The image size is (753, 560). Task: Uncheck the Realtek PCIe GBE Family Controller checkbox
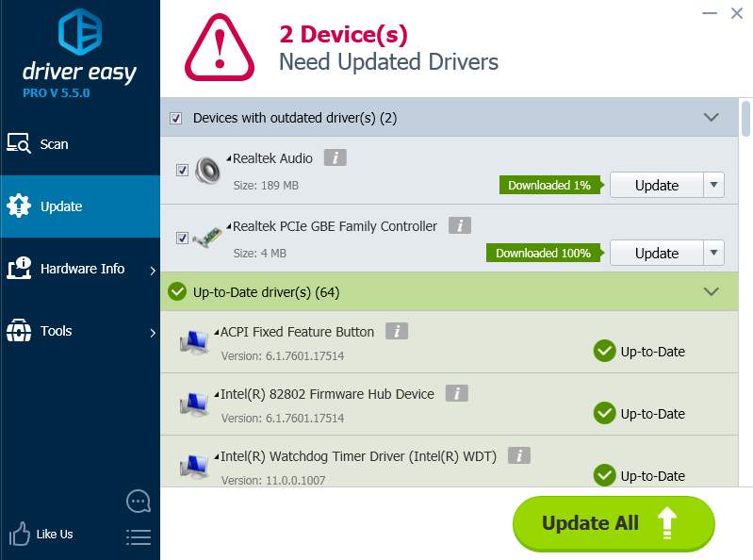coord(182,238)
